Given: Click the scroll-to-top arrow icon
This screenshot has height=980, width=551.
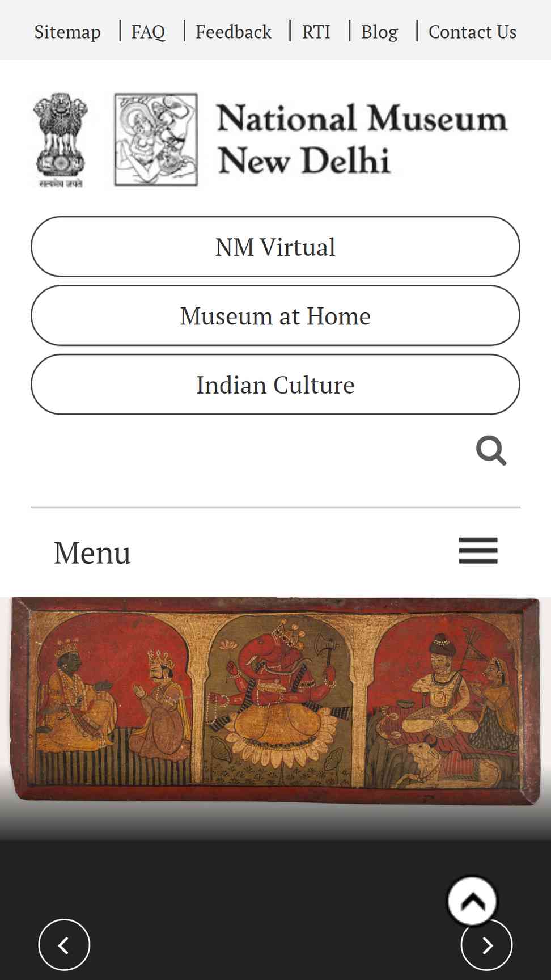Looking at the screenshot, I should pyautogui.click(x=472, y=901).
